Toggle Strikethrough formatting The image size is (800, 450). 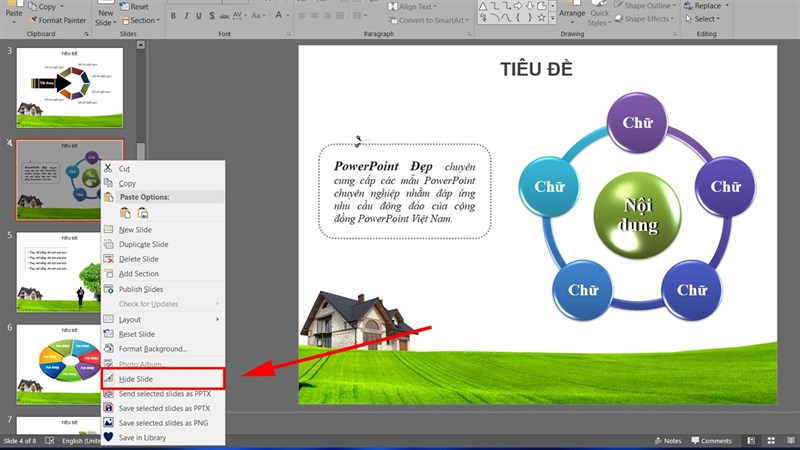224,16
